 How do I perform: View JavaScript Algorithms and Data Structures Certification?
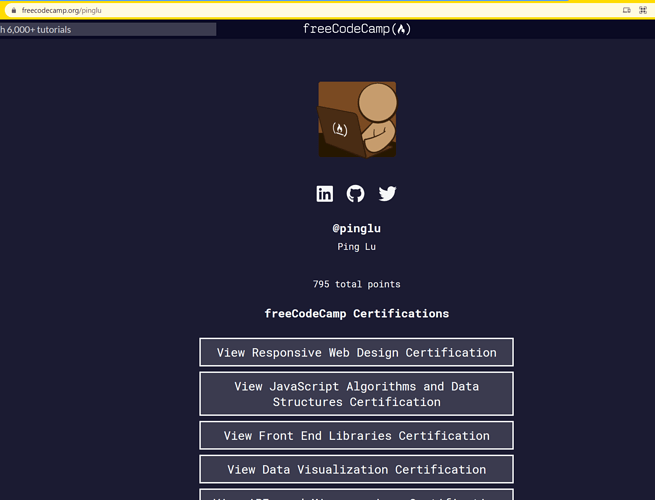(x=356, y=394)
